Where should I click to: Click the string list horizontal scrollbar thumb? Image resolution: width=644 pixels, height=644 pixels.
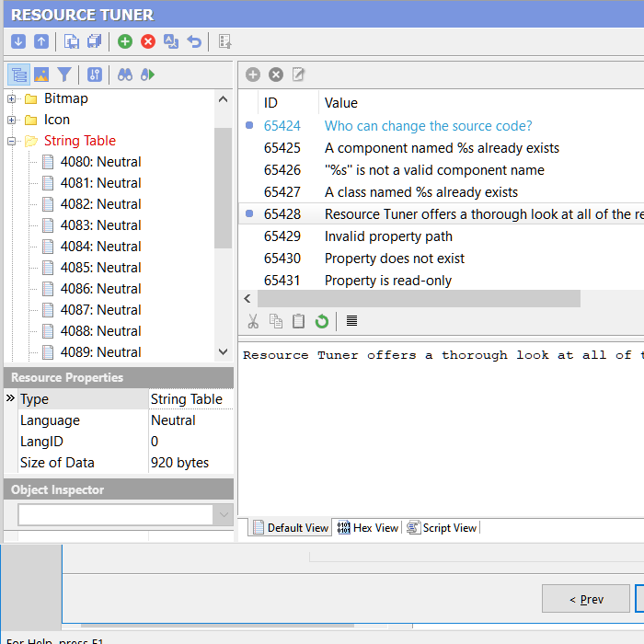click(419, 299)
